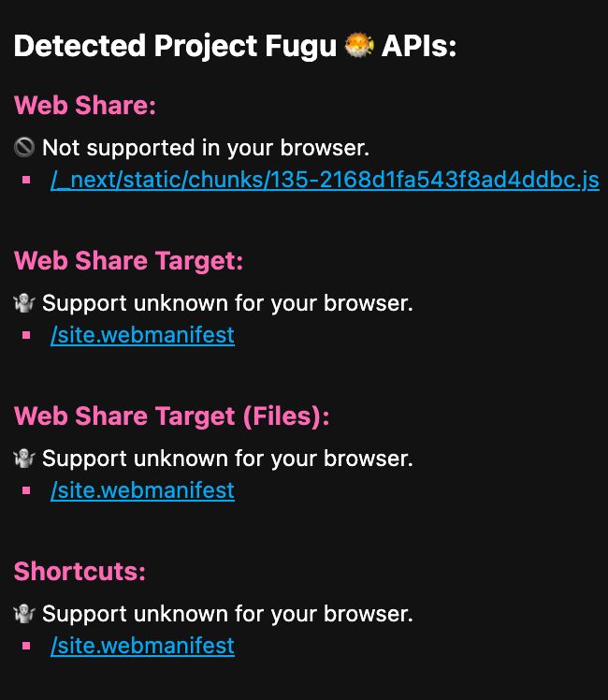
Task: Click the "Not supported in your browser." text
Action: point(206,148)
